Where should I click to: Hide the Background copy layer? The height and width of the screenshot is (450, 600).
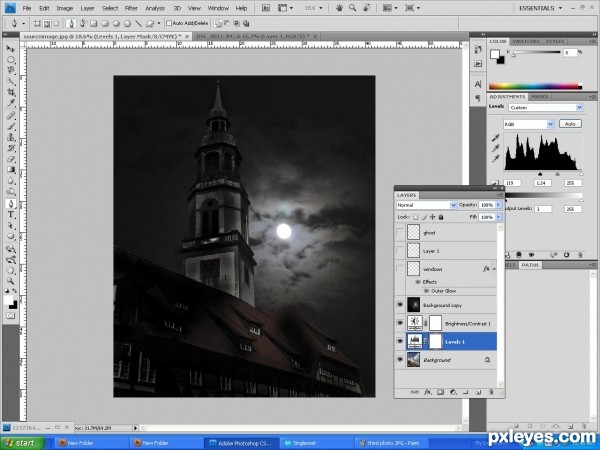pyautogui.click(x=400, y=305)
